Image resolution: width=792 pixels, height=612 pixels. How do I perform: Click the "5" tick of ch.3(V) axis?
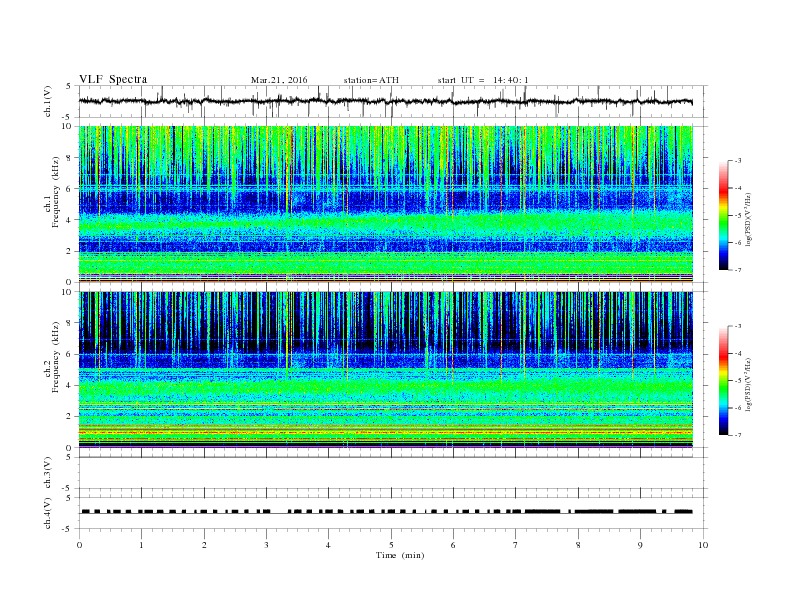pyautogui.click(x=69, y=457)
